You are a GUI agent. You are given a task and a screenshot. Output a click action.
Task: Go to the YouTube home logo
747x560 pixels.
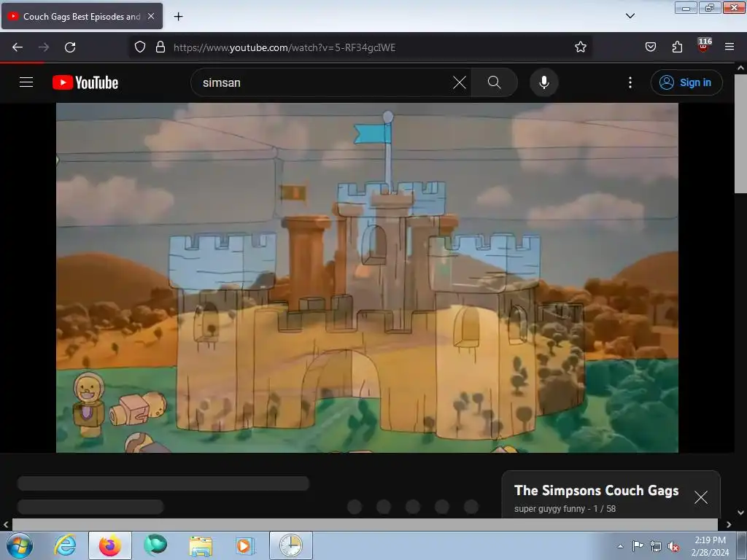(85, 82)
